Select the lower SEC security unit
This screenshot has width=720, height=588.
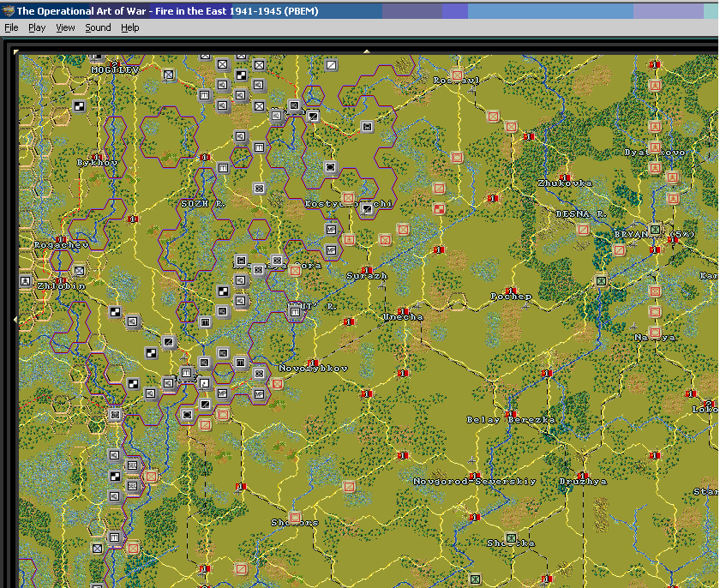point(132,486)
